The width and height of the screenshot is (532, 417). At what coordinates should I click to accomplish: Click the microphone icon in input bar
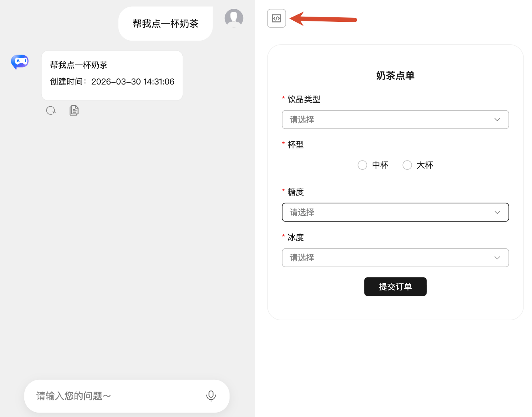[211, 396]
